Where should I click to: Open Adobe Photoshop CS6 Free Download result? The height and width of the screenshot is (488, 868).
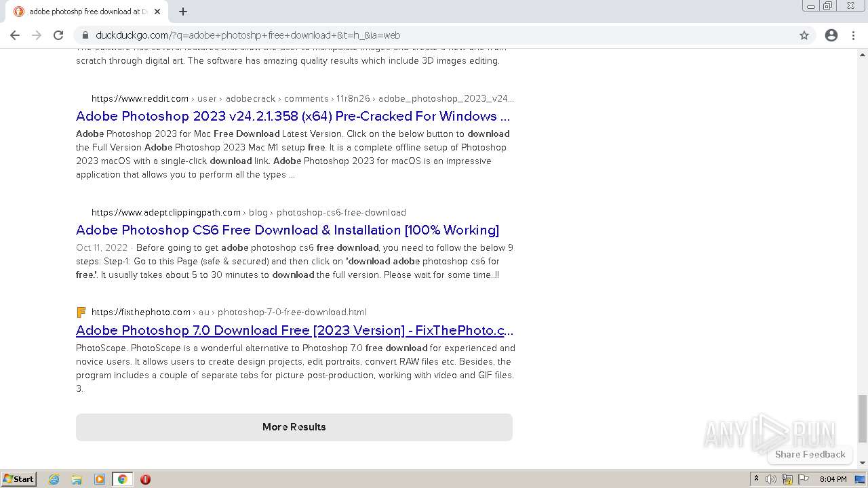[288, 230]
